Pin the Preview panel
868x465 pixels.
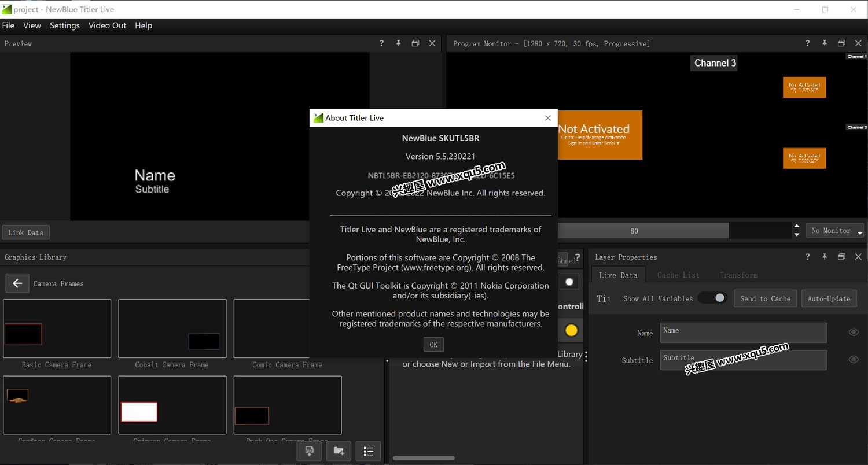[x=398, y=43]
